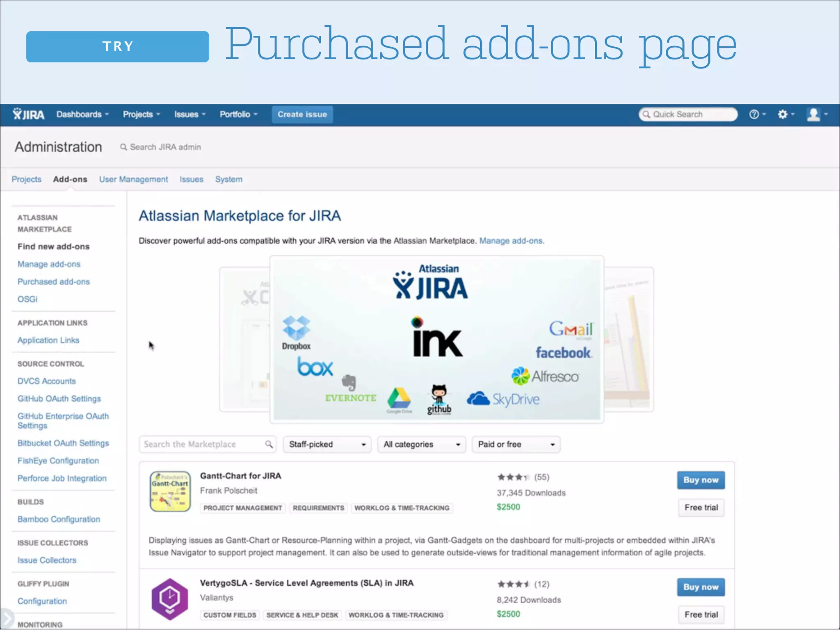Open the help question-mark menu
Screen dimensions: 840x630
[757, 114]
